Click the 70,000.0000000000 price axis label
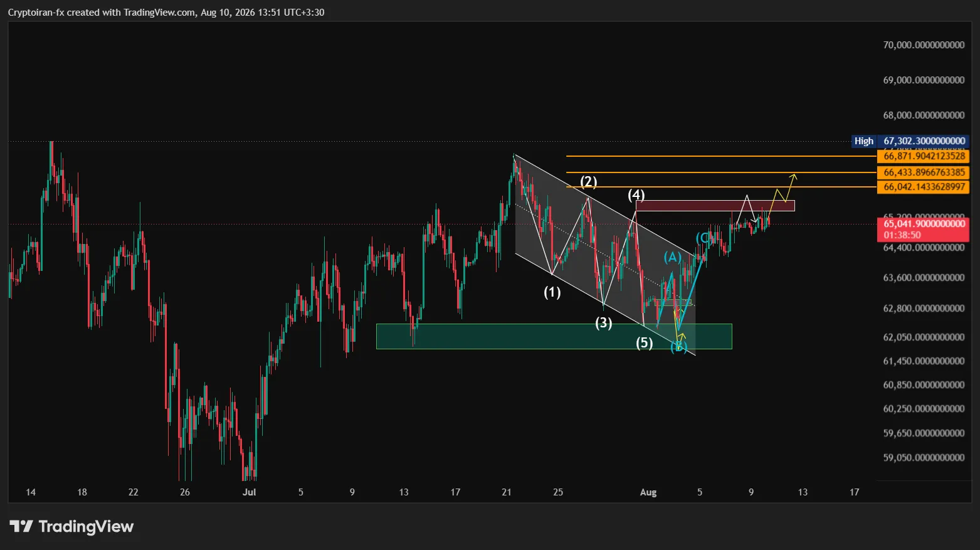The height and width of the screenshot is (550, 980). tap(924, 45)
